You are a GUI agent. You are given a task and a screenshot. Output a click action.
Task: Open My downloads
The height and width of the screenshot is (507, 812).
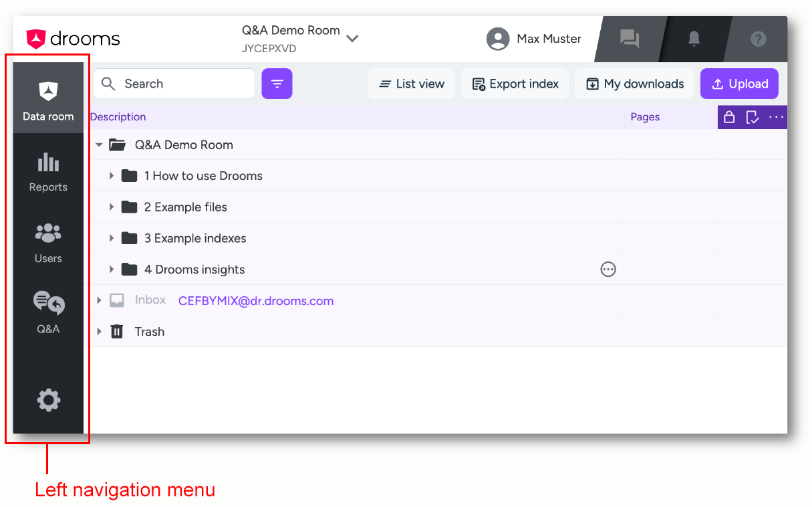point(635,84)
